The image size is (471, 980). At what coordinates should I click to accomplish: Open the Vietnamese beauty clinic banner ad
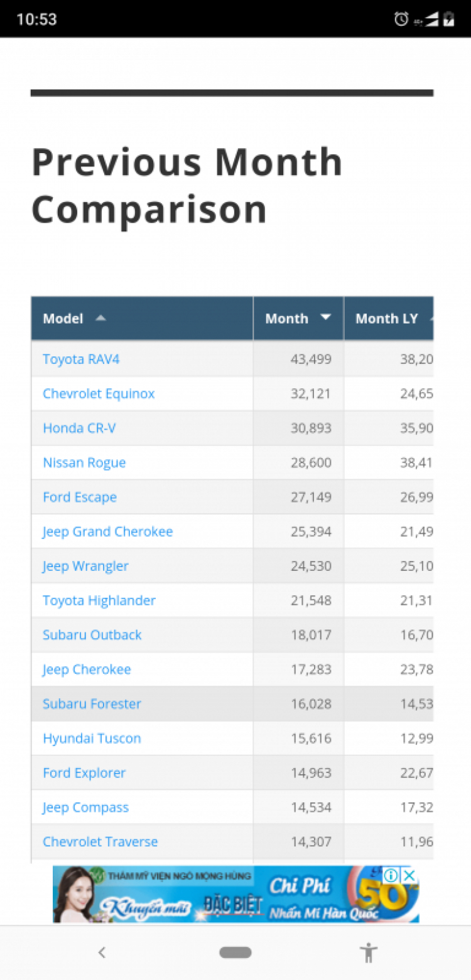click(235, 894)
